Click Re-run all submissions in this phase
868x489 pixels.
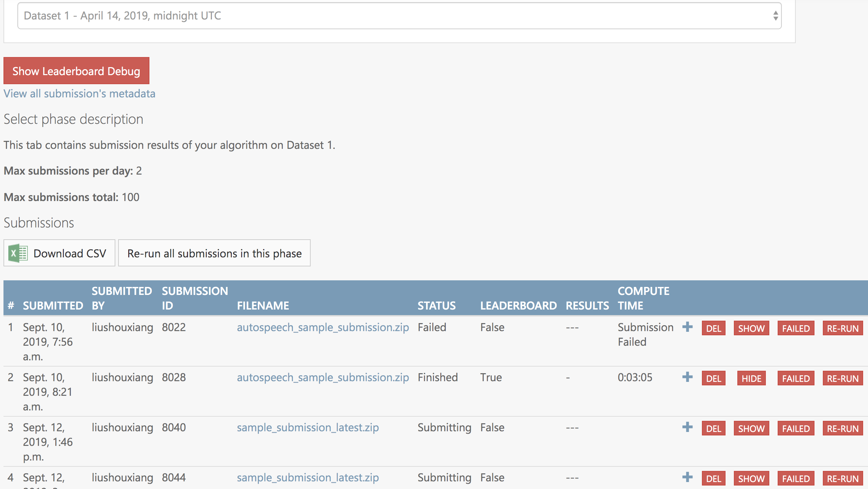coord(214,253)
